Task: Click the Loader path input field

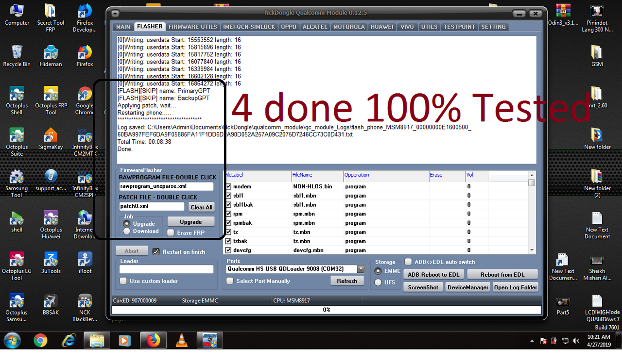Action: [166, 269]
